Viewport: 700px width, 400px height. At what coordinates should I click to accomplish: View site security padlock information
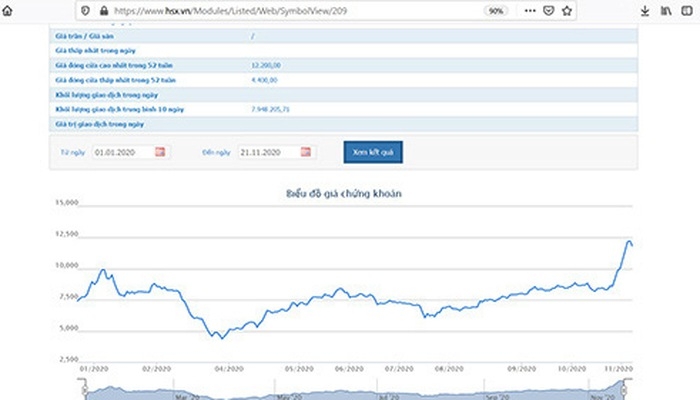(104, 11)
